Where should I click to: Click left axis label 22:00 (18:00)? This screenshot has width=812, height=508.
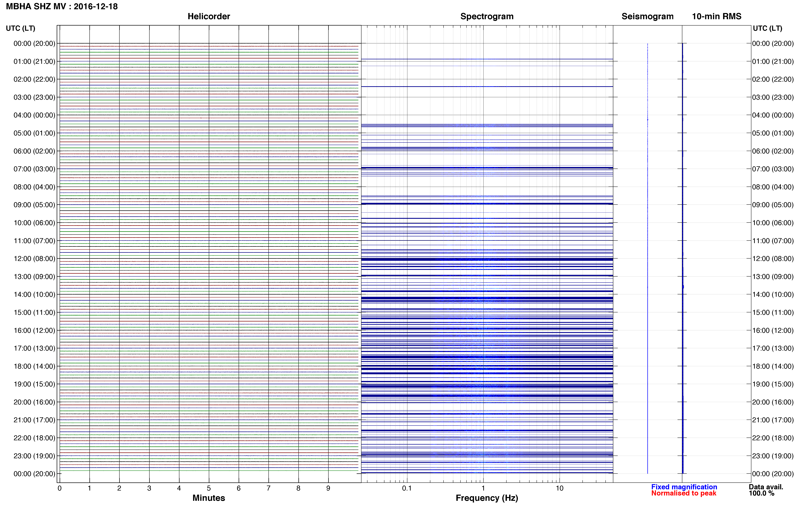click(x=34, y=438)
